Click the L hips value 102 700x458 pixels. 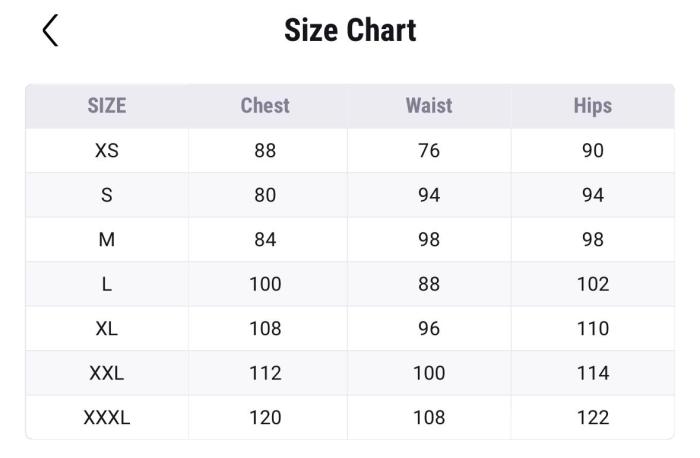593,284
